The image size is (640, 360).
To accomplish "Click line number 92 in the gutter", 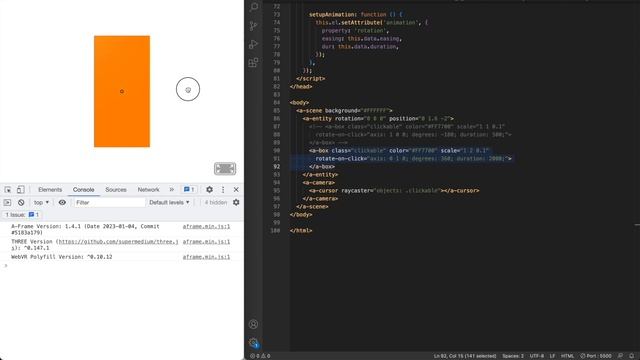I will [x=276, y=167].
